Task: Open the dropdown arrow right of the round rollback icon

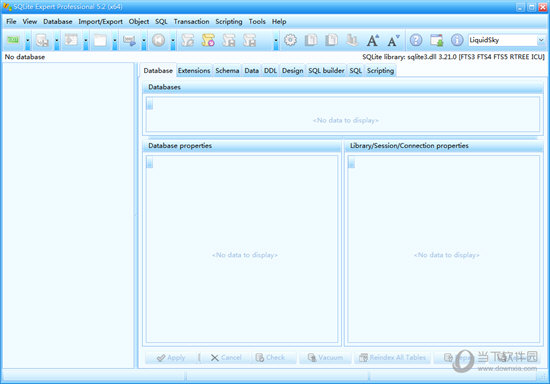Action: pyautogui.click(x=173, y=41)
